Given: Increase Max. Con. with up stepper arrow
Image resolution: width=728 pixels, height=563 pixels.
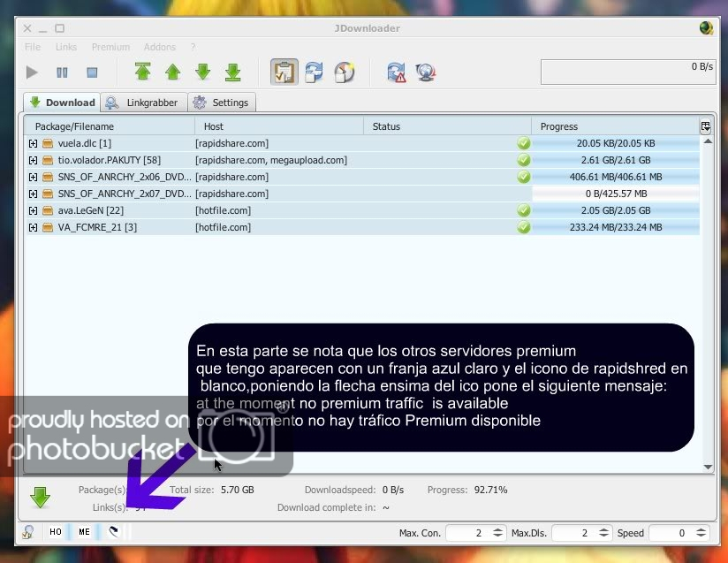Looking at the screenshot, I should pyautogui.click(x=497, y=530).
